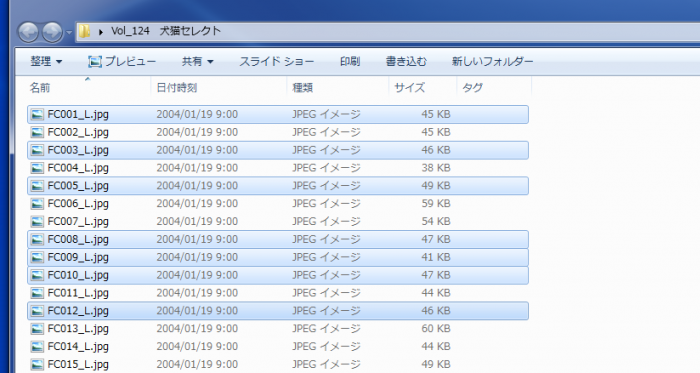Image resolution: width=700 pixels, height=373 pixels.
Task: Select the file name FC006_L.jpg
Action: point(78,204)
